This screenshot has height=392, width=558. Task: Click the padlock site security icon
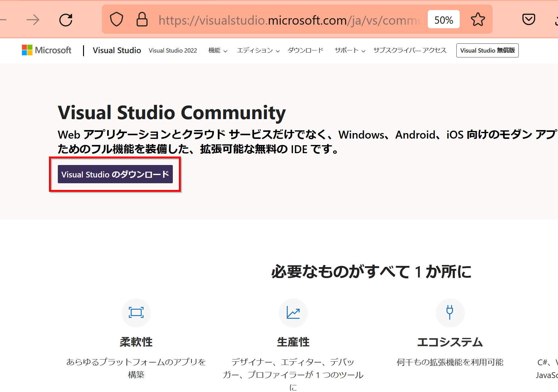pyautogui.click(x=142, y=19)
